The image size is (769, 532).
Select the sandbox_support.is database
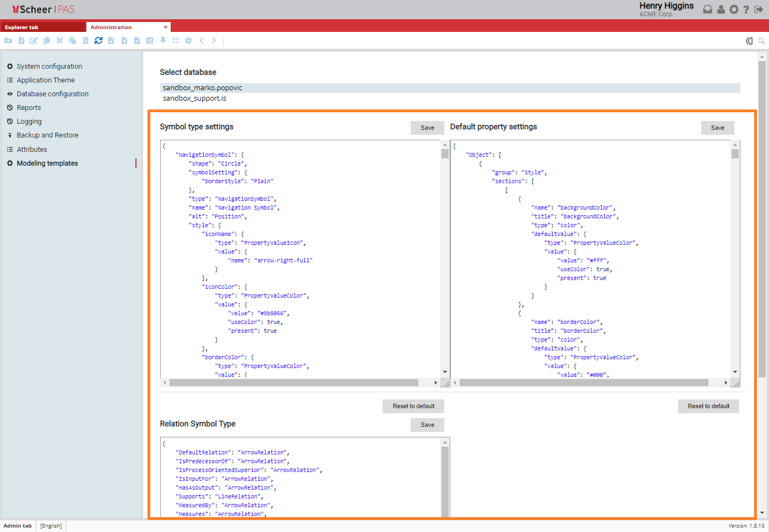[x=194, y=98]
